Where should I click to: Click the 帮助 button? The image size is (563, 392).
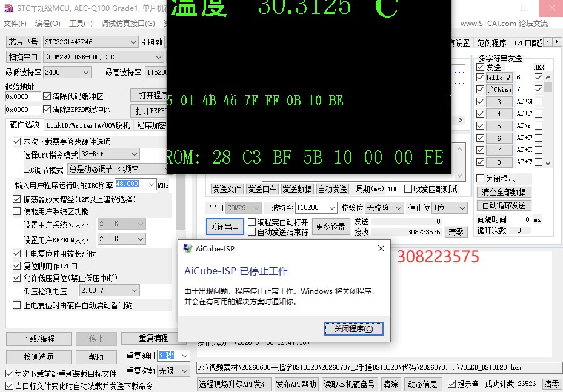pos(96,357)
